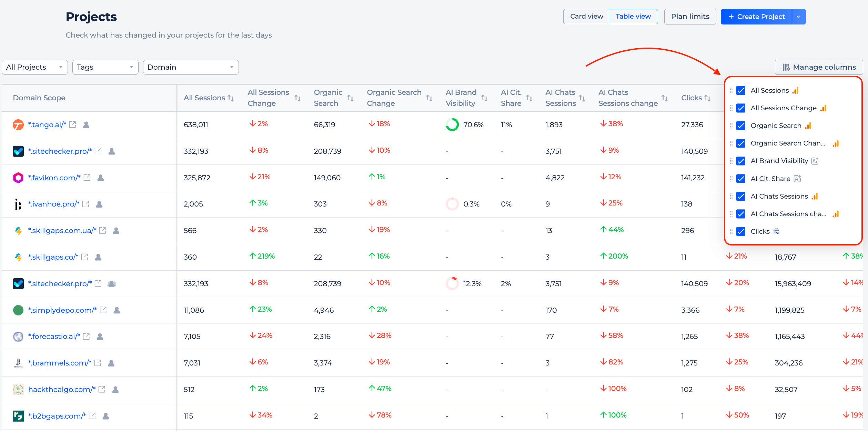Uncheck the All Sessions column checkbox
Viewport: 868px width, 431px height.
click(741, 90)
